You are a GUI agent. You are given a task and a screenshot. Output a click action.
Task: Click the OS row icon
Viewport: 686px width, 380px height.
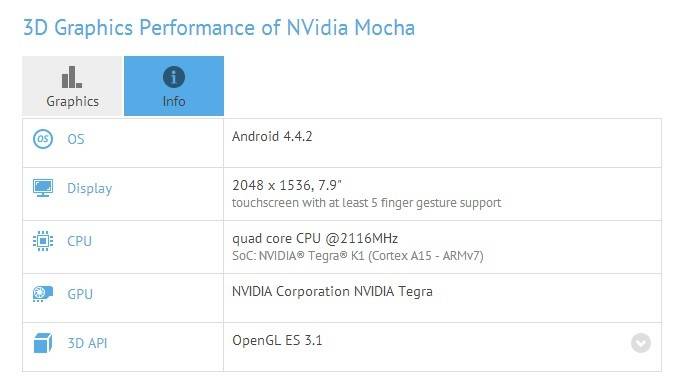click(x=43, y=139)
